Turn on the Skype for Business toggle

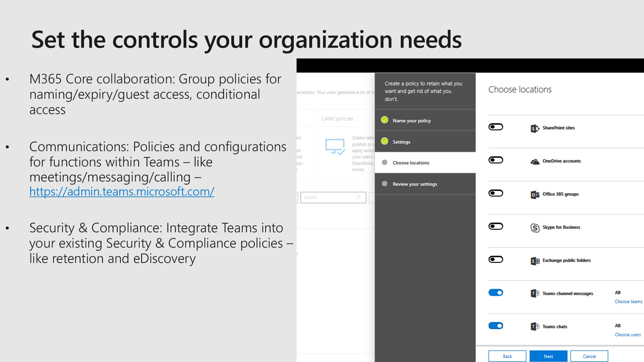[496, 226]
